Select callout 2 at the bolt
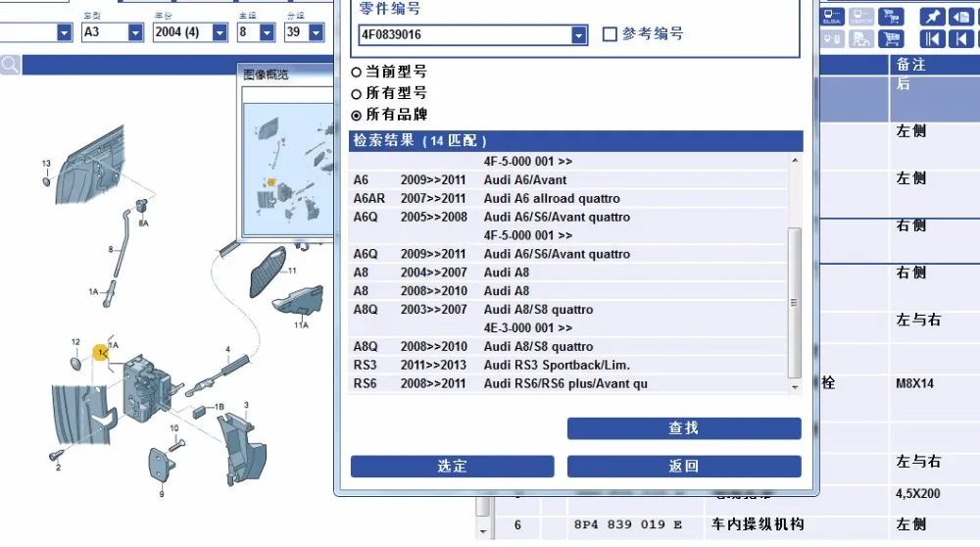980x547 pixels. click(x=59, y=467)
